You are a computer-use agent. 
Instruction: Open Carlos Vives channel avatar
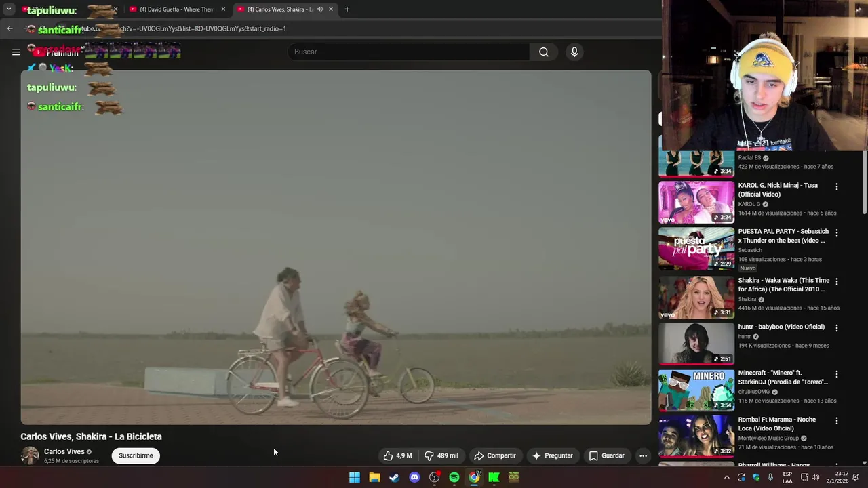tap(30, 455)
